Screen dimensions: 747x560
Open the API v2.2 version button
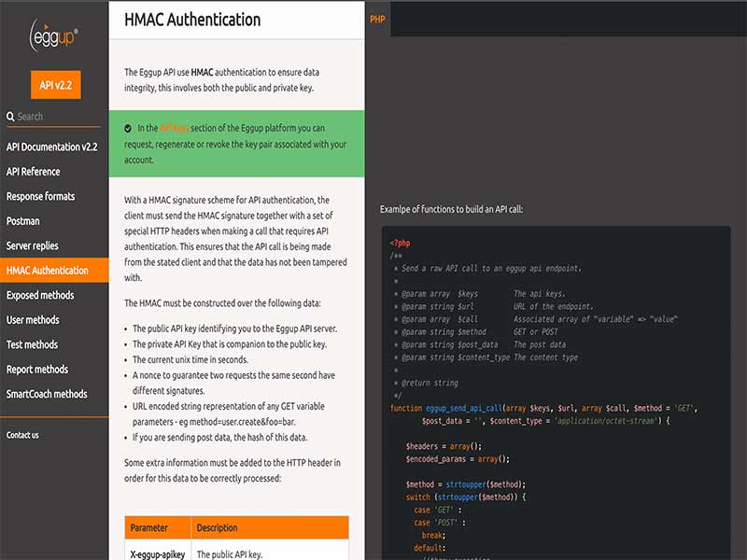click(x=55, y=85)
